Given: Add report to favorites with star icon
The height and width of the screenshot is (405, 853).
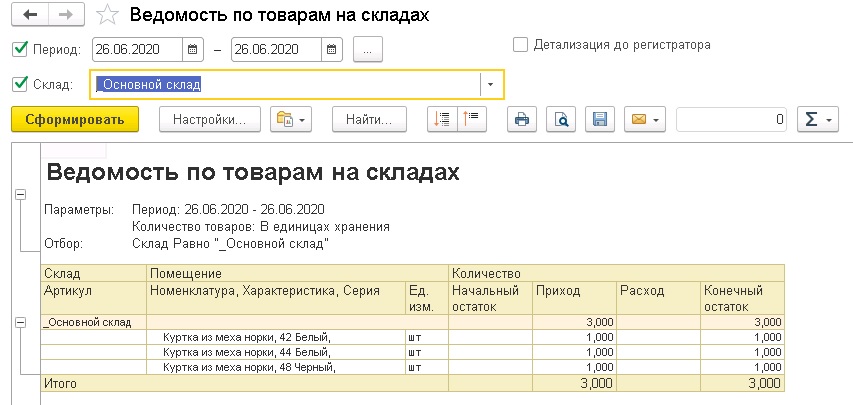Looking at the screenshot, I should [x=107, y=15].
